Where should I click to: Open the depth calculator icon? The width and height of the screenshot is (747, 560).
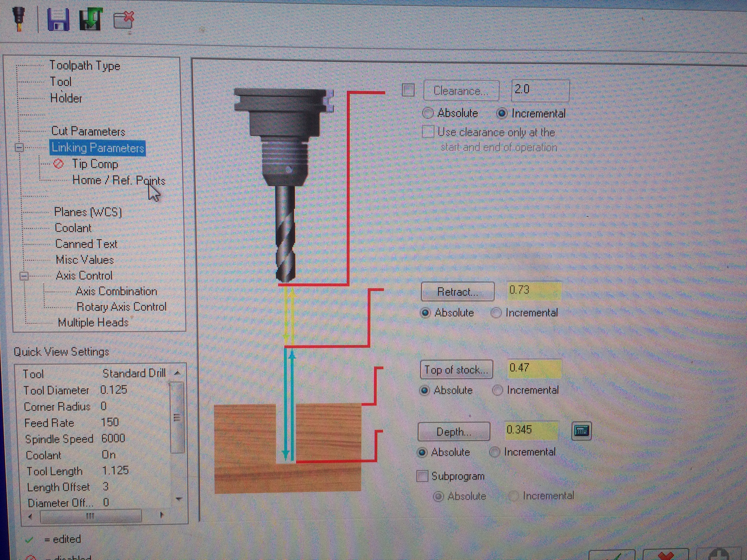coord(581,431)
